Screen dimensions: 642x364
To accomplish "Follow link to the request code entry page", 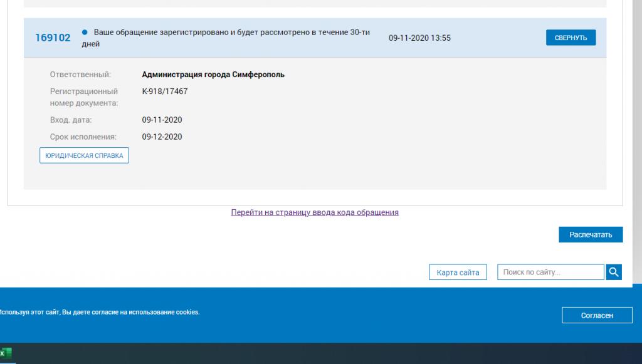I will coord(315,212).
